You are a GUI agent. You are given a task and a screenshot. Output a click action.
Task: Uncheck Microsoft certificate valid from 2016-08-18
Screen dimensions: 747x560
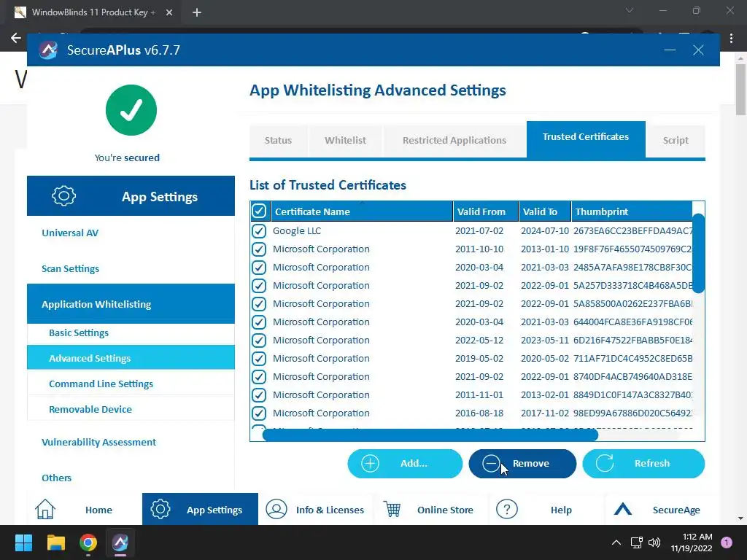259,413
